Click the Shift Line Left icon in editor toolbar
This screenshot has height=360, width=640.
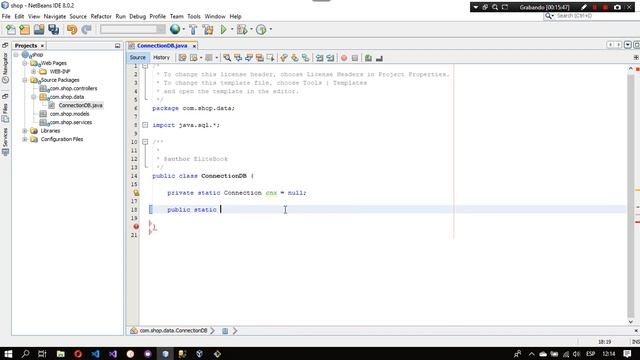[x=320, y=58]
